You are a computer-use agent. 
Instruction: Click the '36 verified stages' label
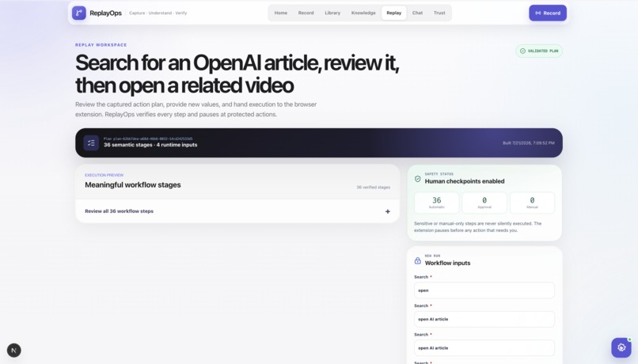(x=373, y=188)
